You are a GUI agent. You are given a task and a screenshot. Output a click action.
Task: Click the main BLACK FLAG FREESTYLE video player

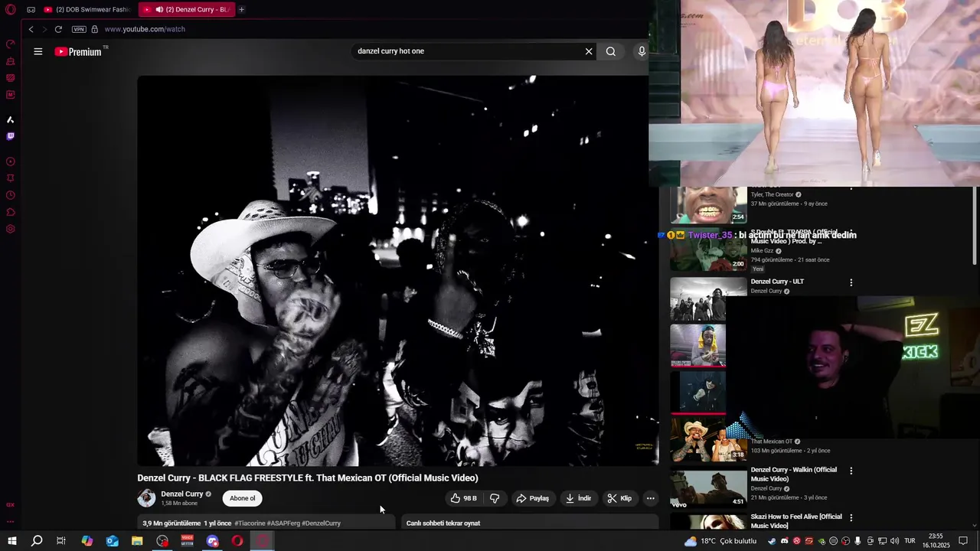(398, 270)
